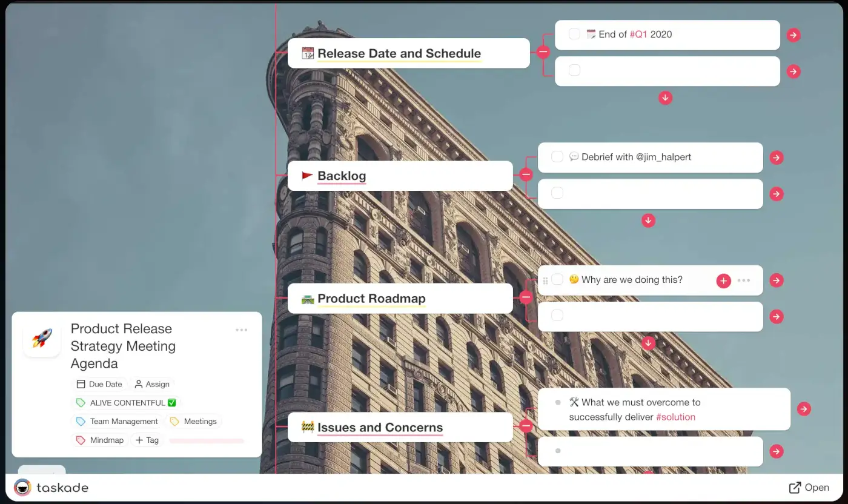Open the '...' menu on 'Why are we doing this?'
The height and width of the screenshot is (504, 848).
tap(744, 280)
